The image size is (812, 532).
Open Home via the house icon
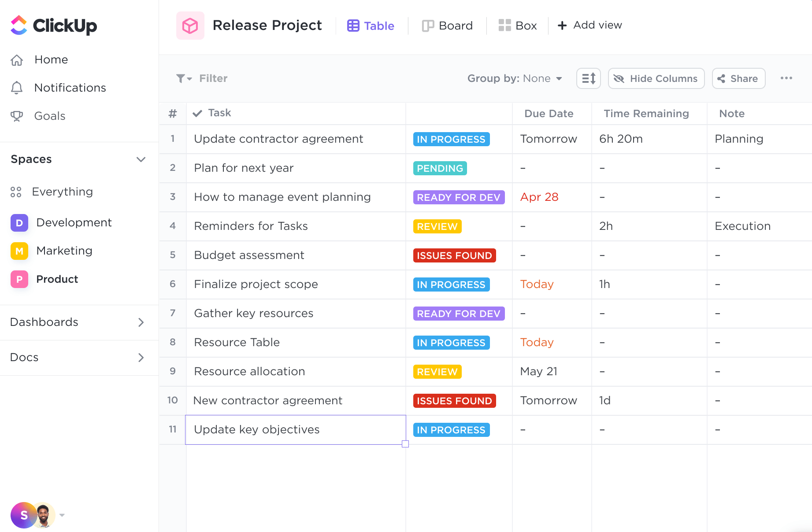point(17,60)
